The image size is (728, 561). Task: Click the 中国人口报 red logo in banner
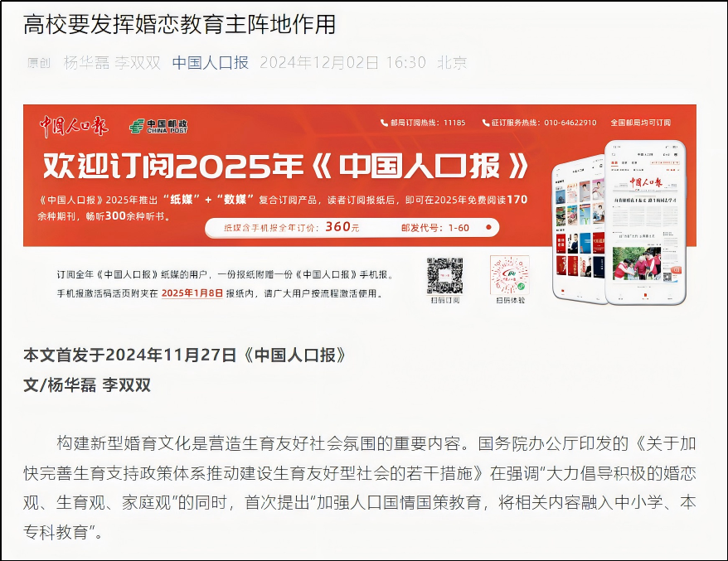[73, 126]
